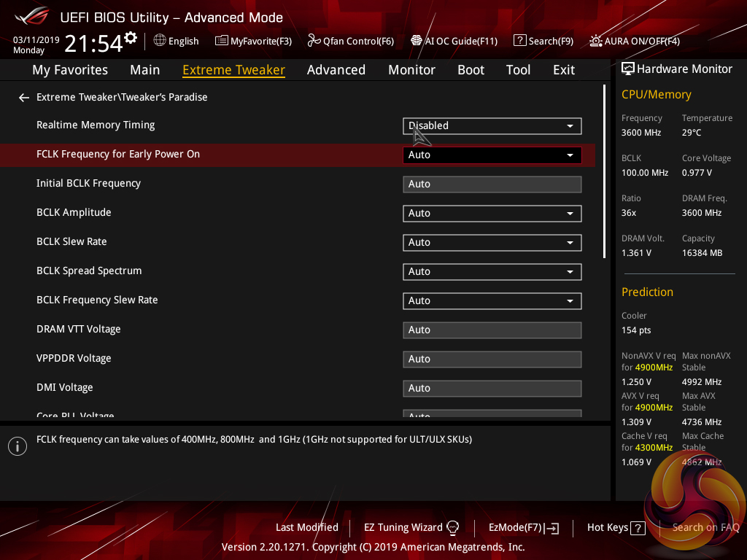Click the 3600 MHz frequency value

tap(641, 133)
